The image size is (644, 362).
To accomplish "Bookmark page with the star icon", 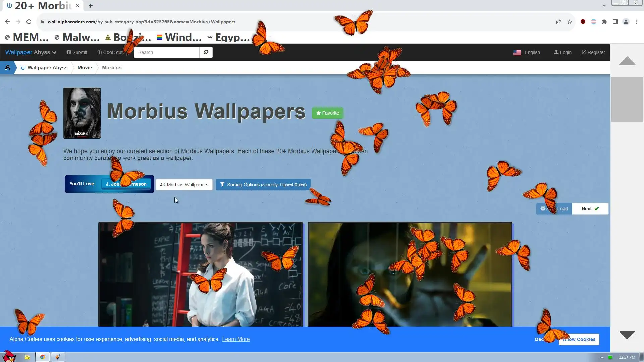I will pyautogui.click(x=570, y=22).
